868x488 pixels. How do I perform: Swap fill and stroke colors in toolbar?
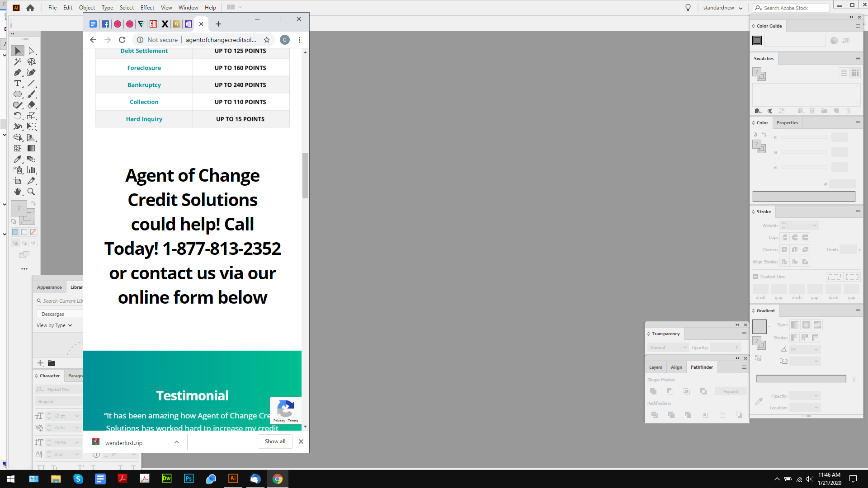[33, 203]
